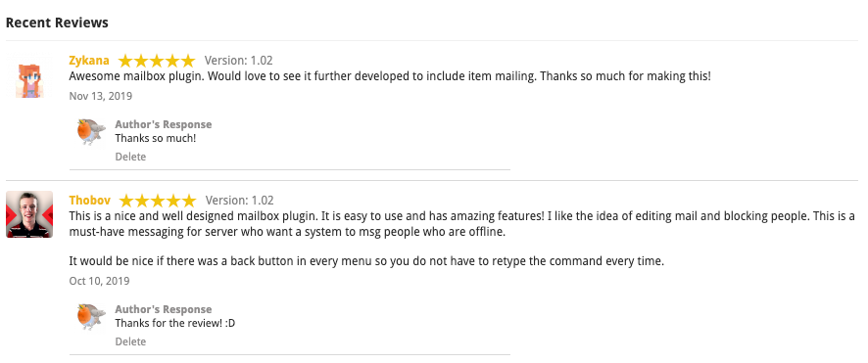Click the robin avatar beside "Thanks so much!"
Image resolution: width=868 pixels, height=363 pixels.
pos(91,132)
